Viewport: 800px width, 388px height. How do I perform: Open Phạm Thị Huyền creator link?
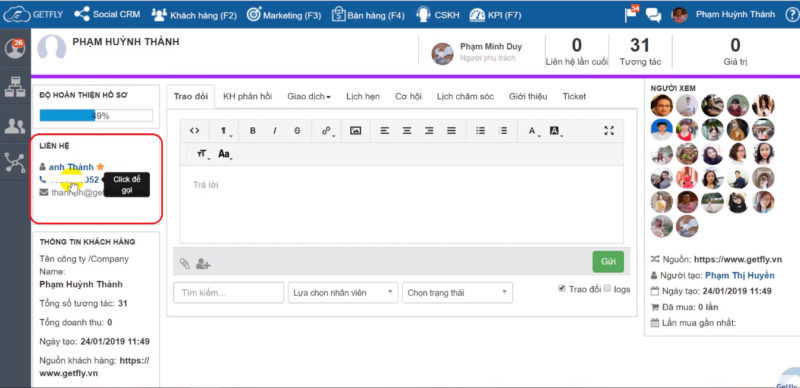[x=739, y=275]
